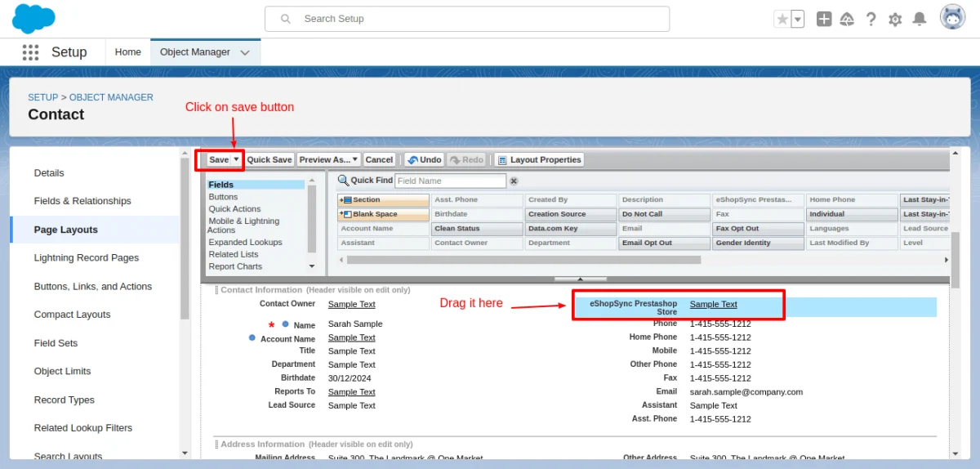This screenshot has height=469, width=980.
Task: Open the favorites list dropdown arrow
Action: (x=798, y=19)
